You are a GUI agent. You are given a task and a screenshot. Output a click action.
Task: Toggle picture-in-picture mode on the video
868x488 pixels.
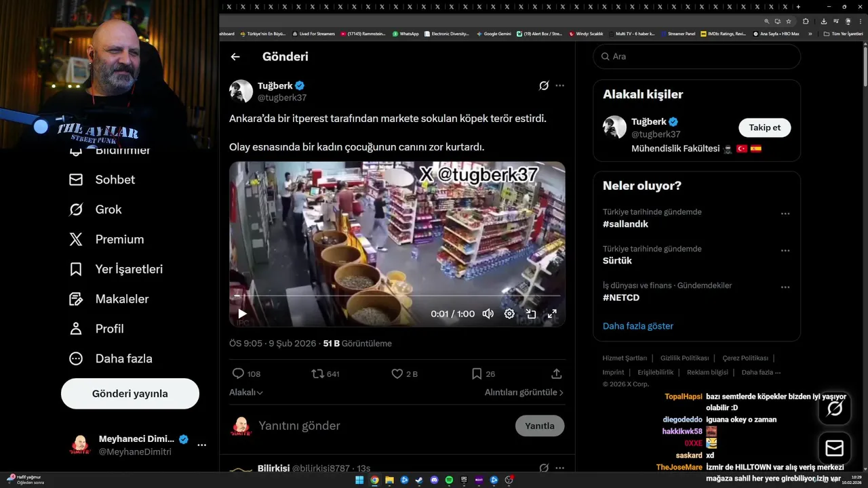tap(531, 314)
